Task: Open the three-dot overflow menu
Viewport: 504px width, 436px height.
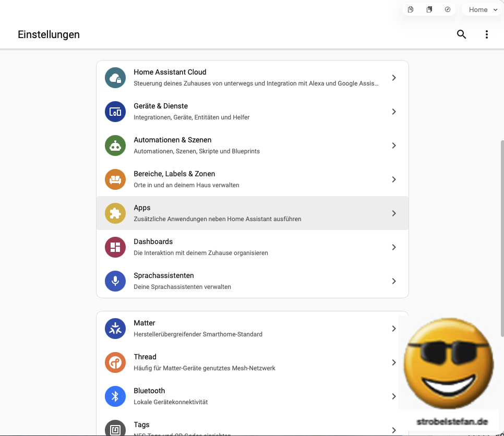Action: coord(487,34)
